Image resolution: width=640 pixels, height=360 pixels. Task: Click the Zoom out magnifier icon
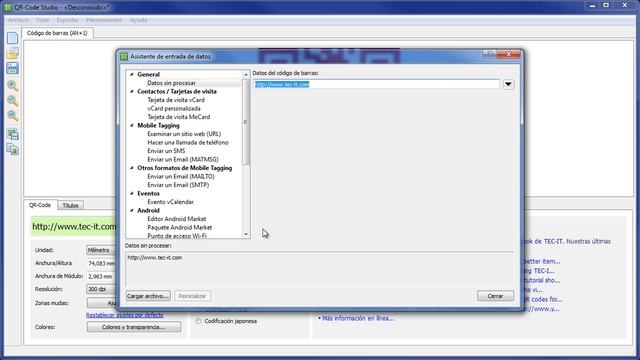(13, 100)
